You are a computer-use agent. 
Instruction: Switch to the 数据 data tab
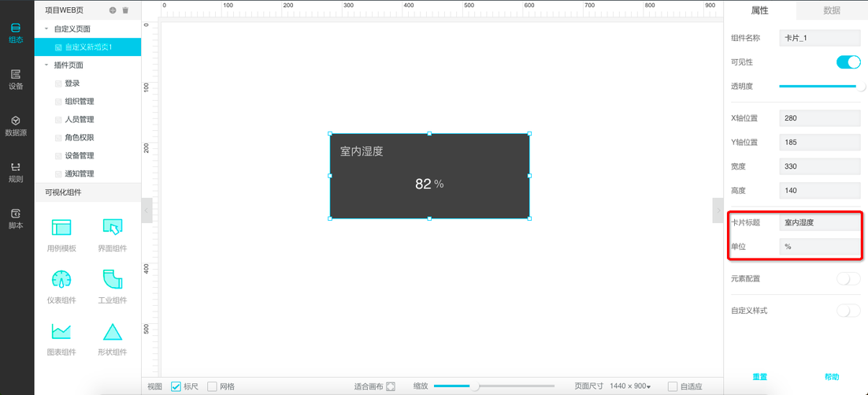point(832,10)
